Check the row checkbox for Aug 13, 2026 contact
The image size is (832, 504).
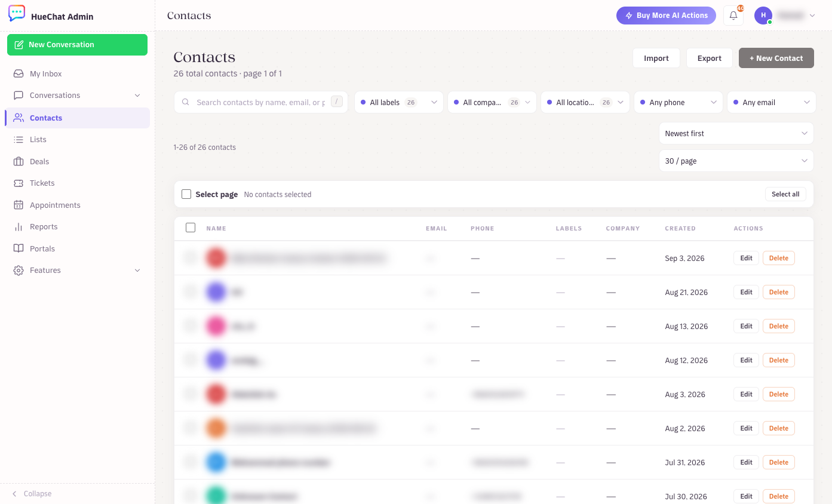coord(191,326)
